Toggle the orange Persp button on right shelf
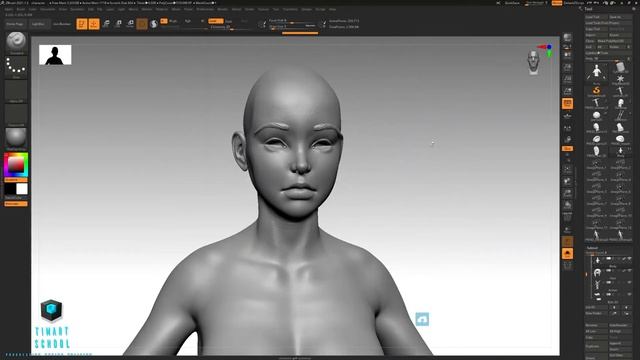Image resolution: width=640 pixels, height=360 pixels. tap(567, 104)
